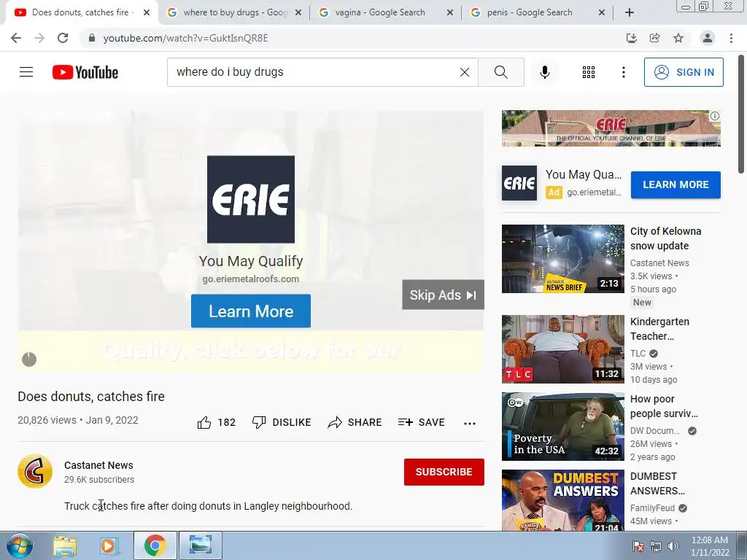Click the ERIE banner ad in sidebar

611,128
